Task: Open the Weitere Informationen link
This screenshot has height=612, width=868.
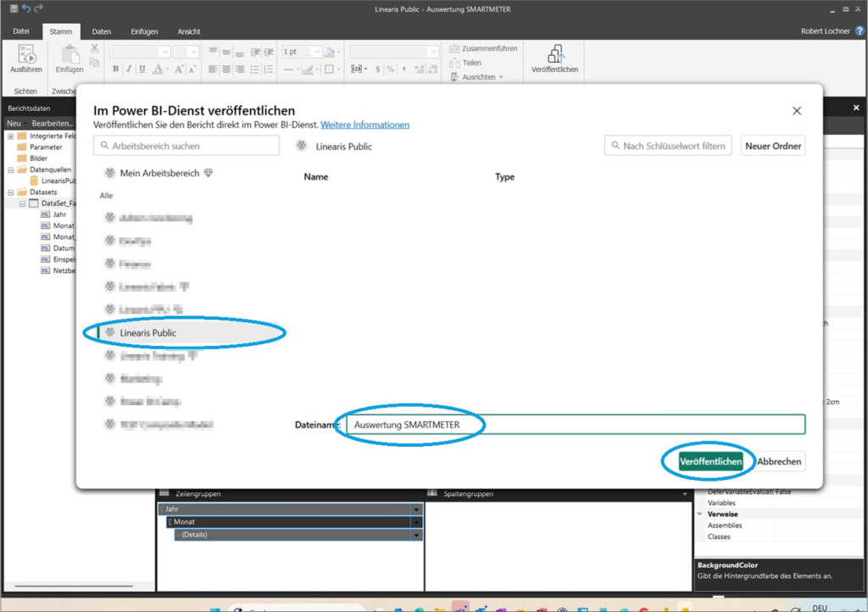Action: tap(364, 125)
